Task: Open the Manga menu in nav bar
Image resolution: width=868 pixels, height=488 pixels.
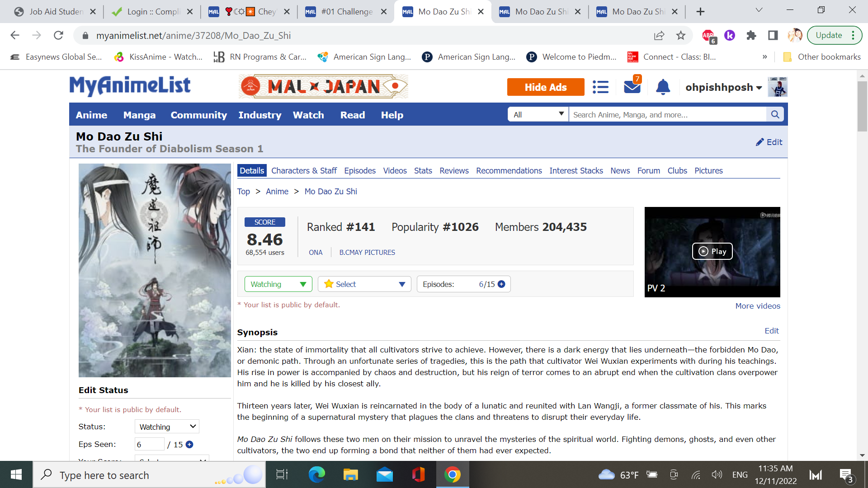Action: pyautogui.click(x=139, y=115)
